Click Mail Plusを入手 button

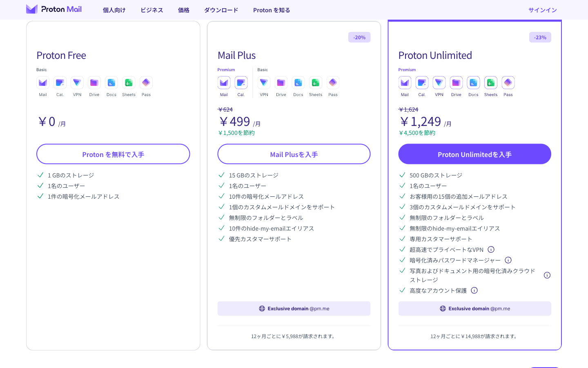coord(294,154)
